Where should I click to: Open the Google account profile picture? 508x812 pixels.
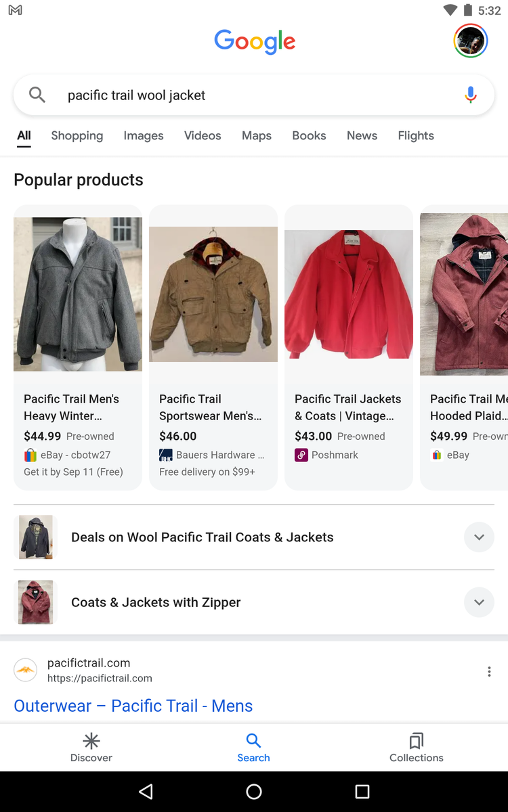coord(470,41)
